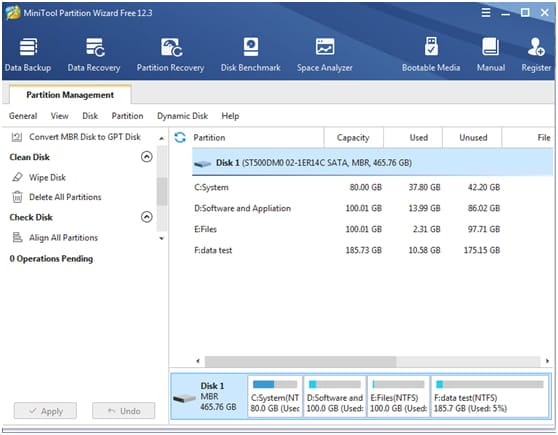Click the Convert MBR Disk to GPT Disk icon

17,137
